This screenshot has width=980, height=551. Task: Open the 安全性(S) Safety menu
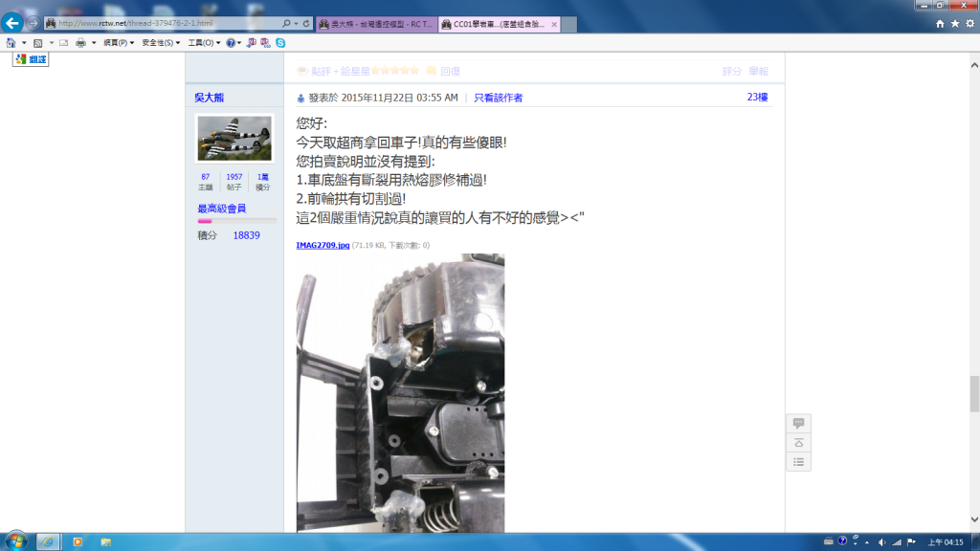pyautogui.click(x=161, y=42)
